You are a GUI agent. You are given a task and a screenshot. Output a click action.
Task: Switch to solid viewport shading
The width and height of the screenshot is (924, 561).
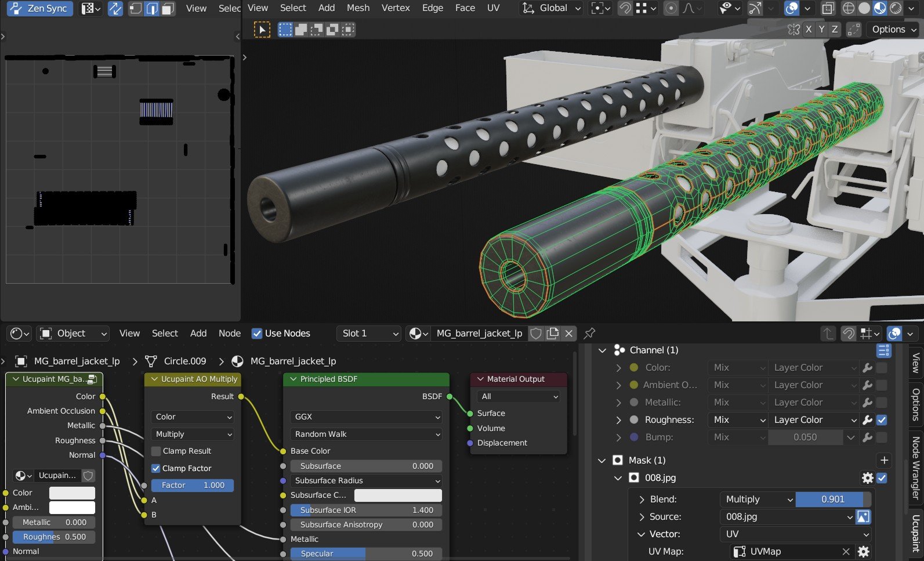pyautogui.click(x=864, y=8)
